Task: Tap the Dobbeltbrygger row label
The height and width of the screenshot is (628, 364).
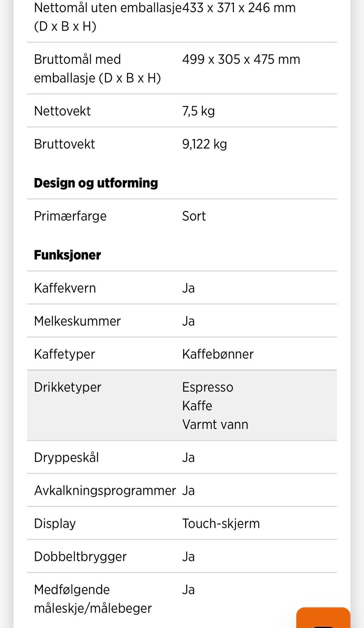Action: [80, 557]
